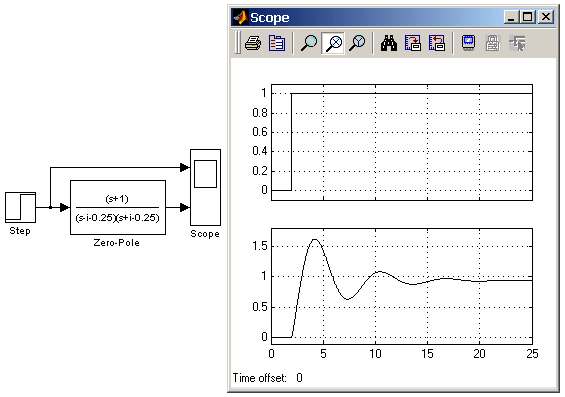Click the "Scope" label under the block

(205, 234)
